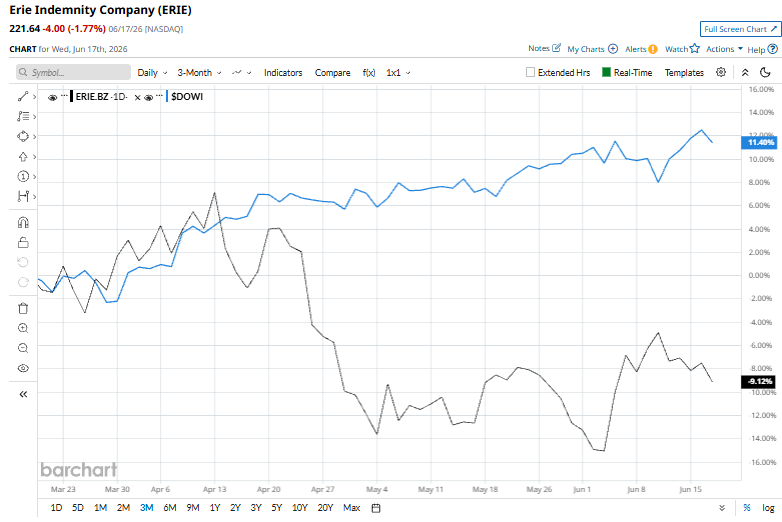Select the measure range tool
This screenshot has width=782, height=522.
tap(23, 196)
